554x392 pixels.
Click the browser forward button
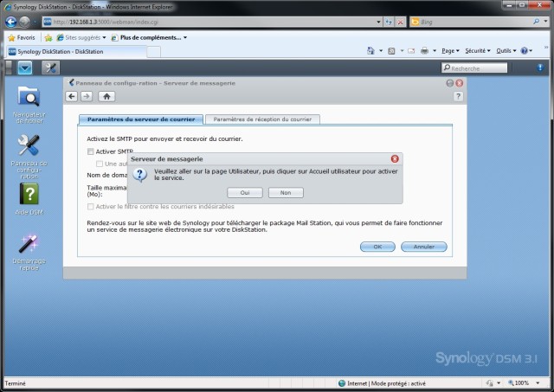pyautogui.click(x=24, y=22)
